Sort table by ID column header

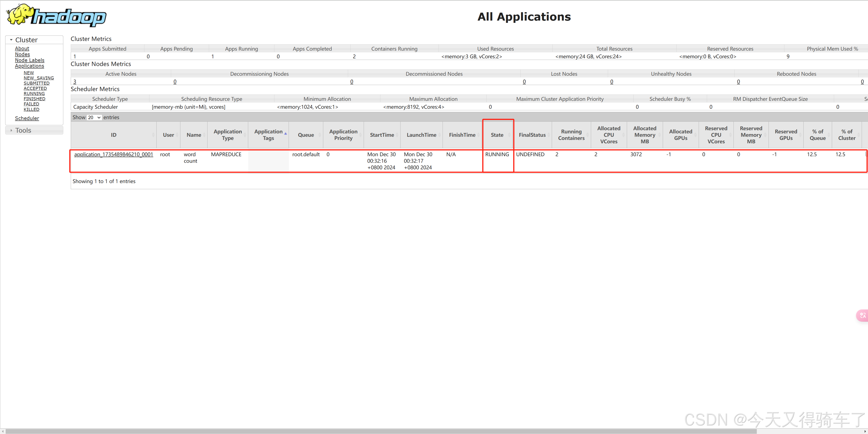[113, 135]
